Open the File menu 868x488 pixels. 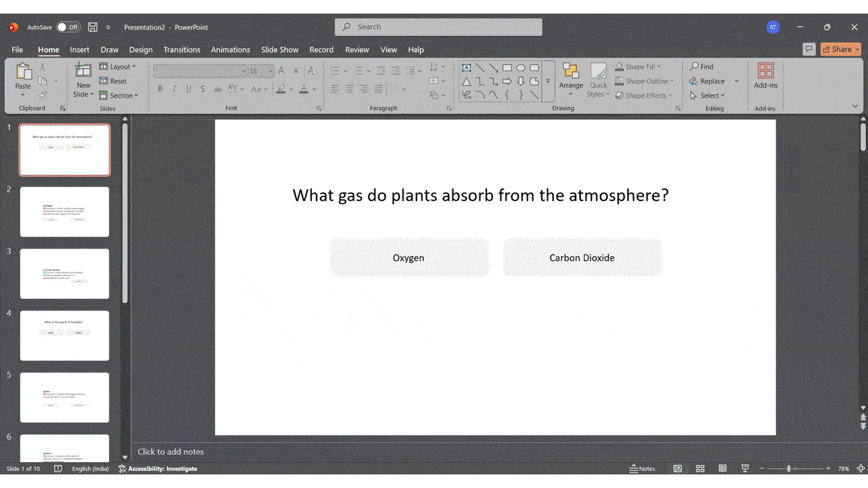tap(17, 49)
